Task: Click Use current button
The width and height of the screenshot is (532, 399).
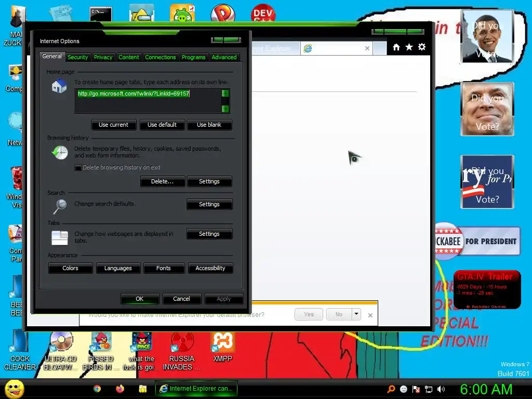Action: pyautogui.click(x=114, y=125)
